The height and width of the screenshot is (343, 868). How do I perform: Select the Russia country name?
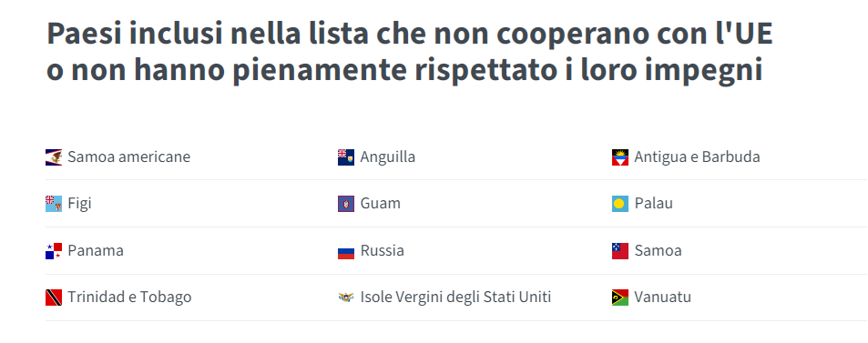(382, 251)
